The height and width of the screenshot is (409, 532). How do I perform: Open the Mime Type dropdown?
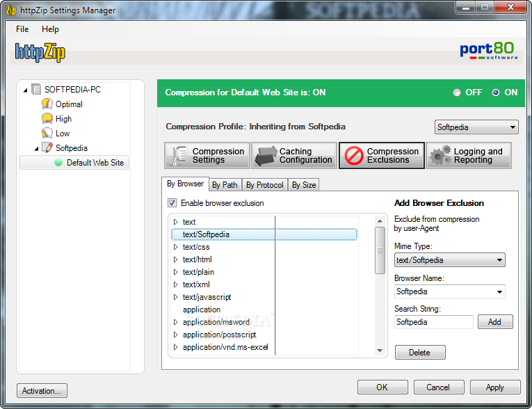[x=449, y=260]
